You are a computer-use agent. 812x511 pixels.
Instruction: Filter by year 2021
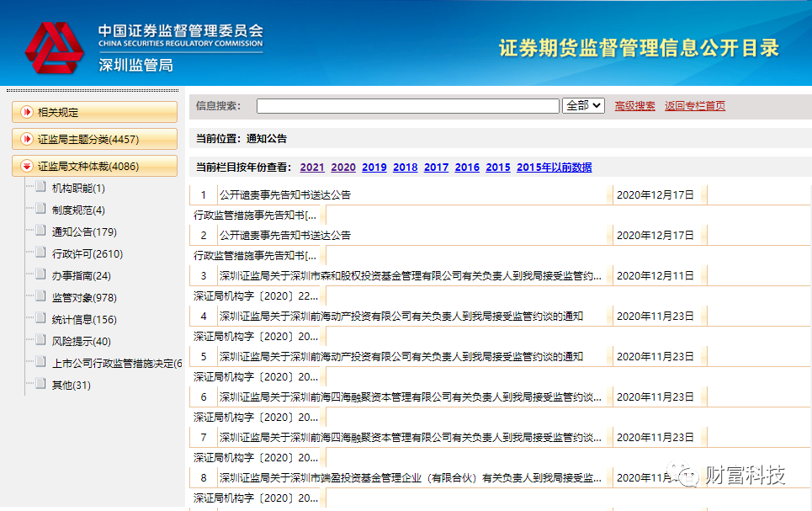312,167
